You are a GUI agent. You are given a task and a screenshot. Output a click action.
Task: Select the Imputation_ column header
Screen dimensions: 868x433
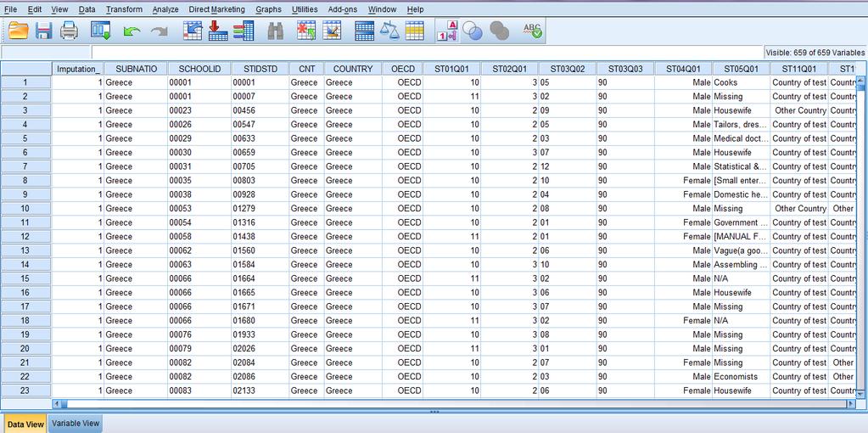coord(78,69)
